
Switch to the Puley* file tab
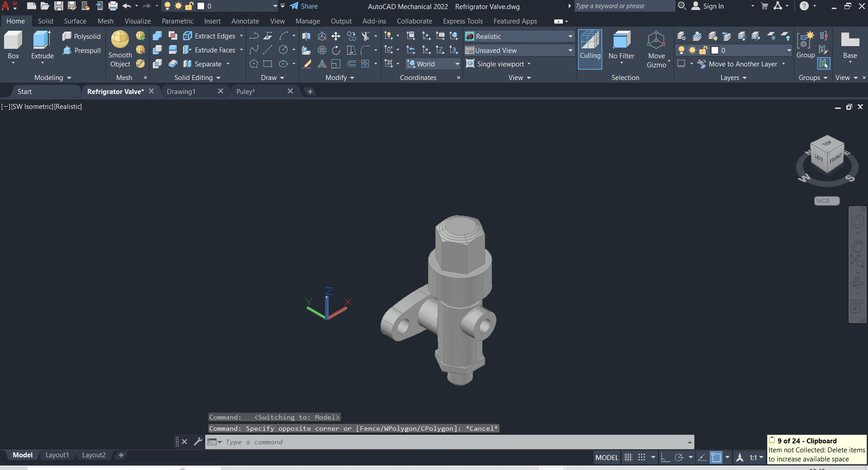tap(245, 92)
